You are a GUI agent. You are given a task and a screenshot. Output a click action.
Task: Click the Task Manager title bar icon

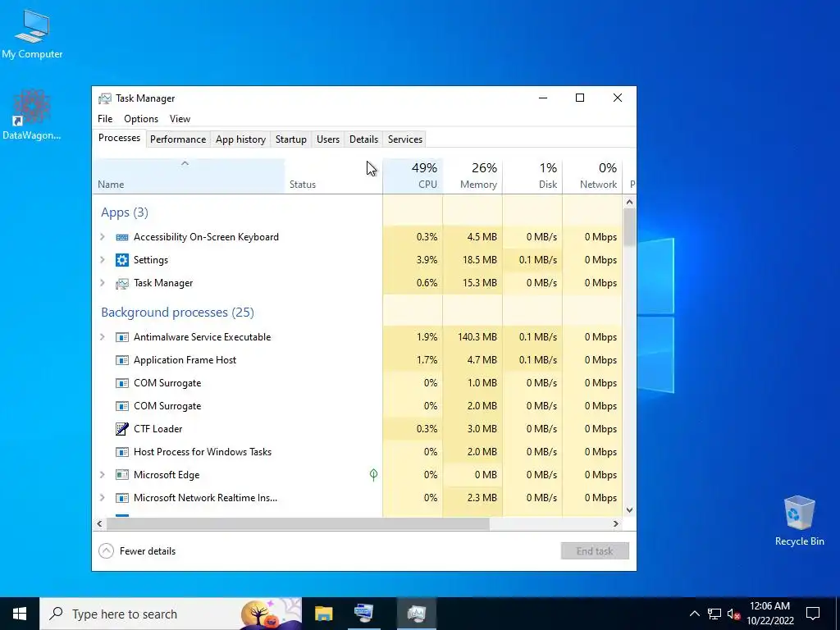pos(105,98)
